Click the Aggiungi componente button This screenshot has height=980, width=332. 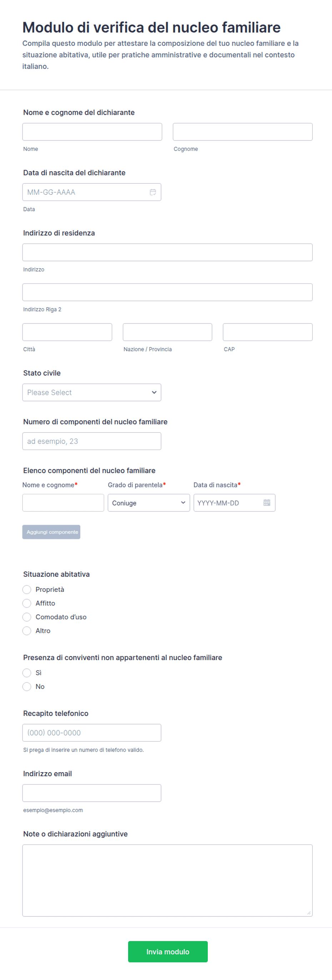coord(51,532)
